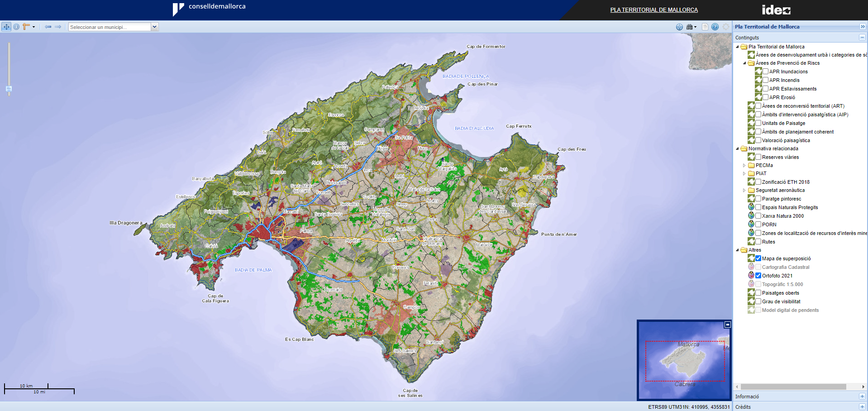Collapse the Normativa relacionada folder
The width and height of the screenshot is (868, 411).
pyautogui.click(x=737, y=148)
